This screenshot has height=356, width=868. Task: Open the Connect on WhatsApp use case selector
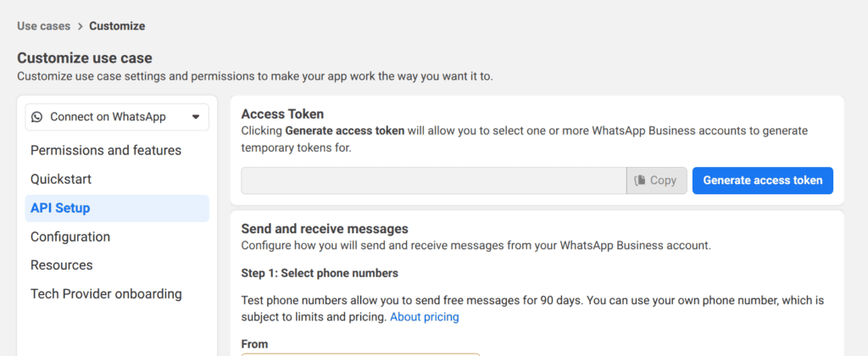(x=117, y=117)
